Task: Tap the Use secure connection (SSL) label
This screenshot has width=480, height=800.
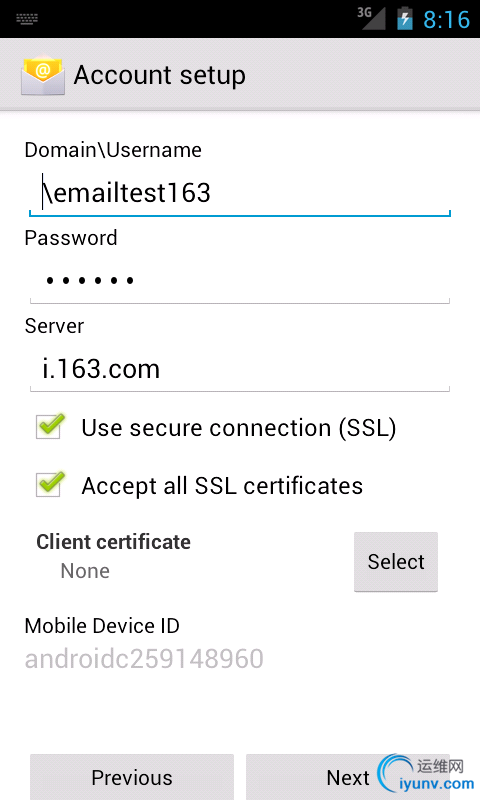Action: tap(239, 428)
